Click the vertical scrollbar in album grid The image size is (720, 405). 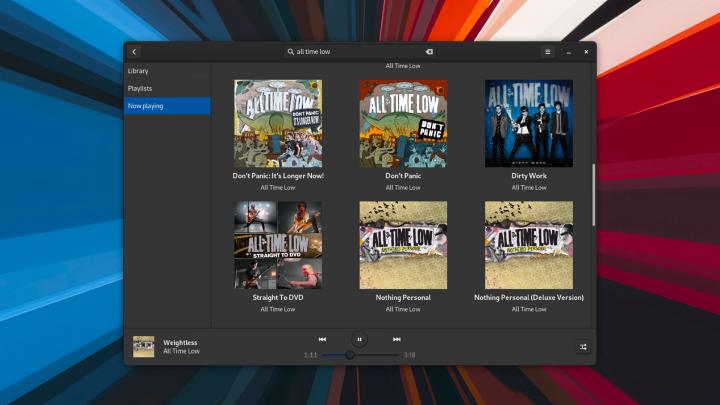tap(593, 195)
